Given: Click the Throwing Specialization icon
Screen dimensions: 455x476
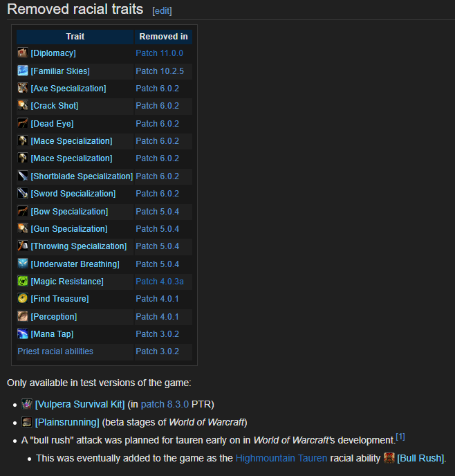Looking at the screenshot, I should 23,246.
